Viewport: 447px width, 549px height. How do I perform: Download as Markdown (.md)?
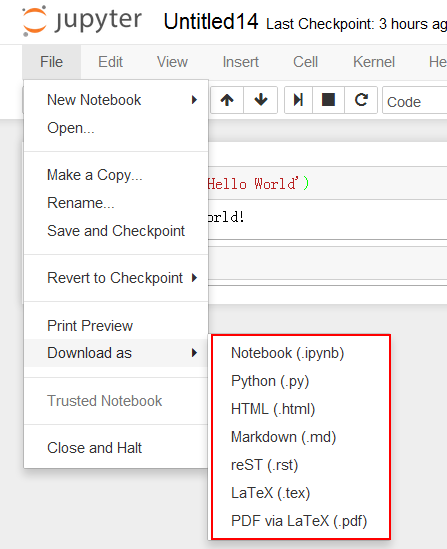(301, 437)
